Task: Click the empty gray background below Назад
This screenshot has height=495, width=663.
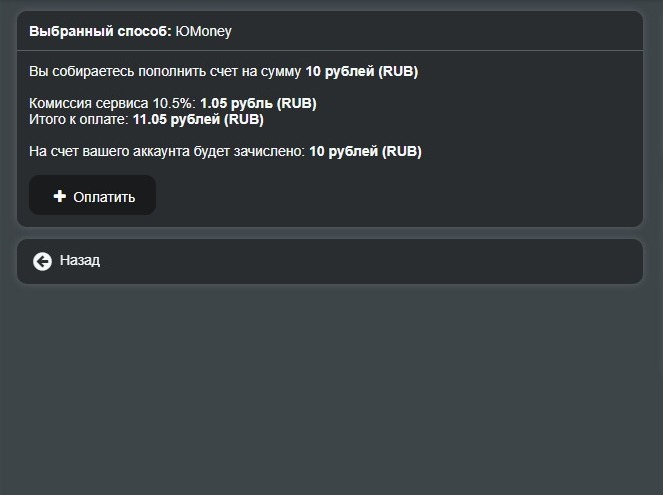Action: point(330,389)
